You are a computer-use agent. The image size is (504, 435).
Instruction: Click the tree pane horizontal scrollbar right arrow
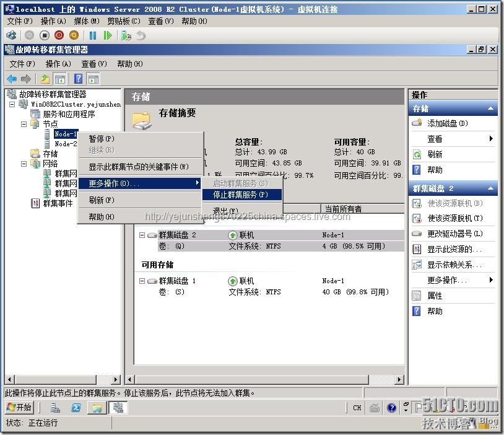pyautogui.click(x=116, y=380)
